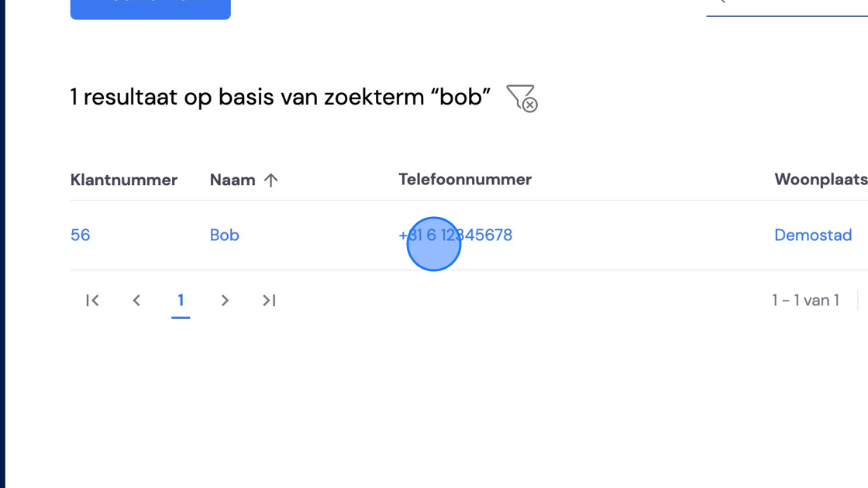The height and width of the screenshot is (488, 868).
Task: Sort by the Klantnummer column header
Action: pos(124,180)
